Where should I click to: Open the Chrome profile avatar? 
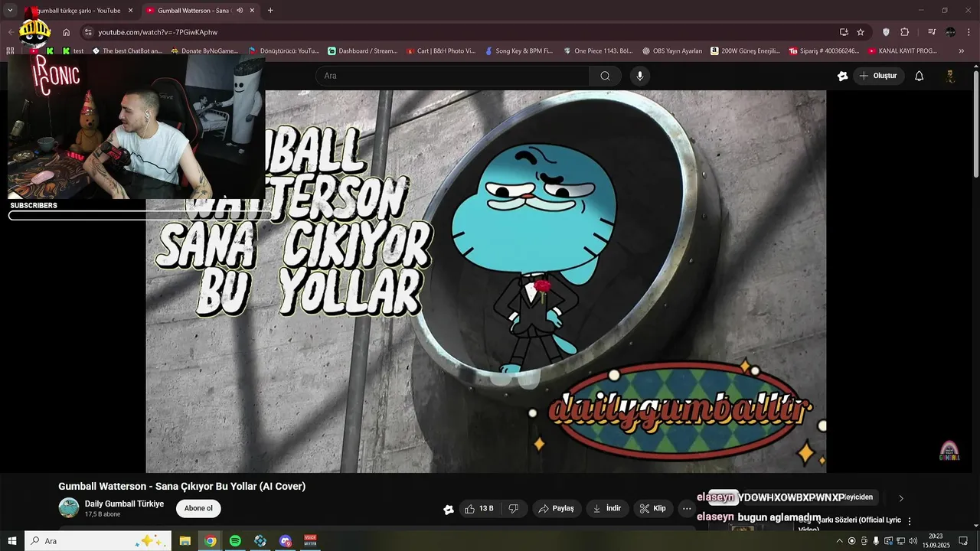pos(950,32)
